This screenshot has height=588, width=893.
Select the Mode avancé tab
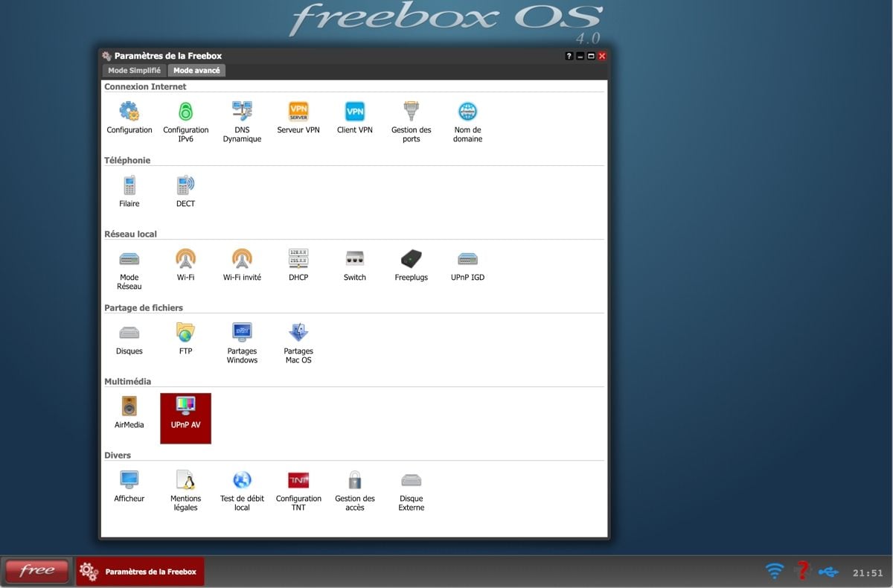196,71
